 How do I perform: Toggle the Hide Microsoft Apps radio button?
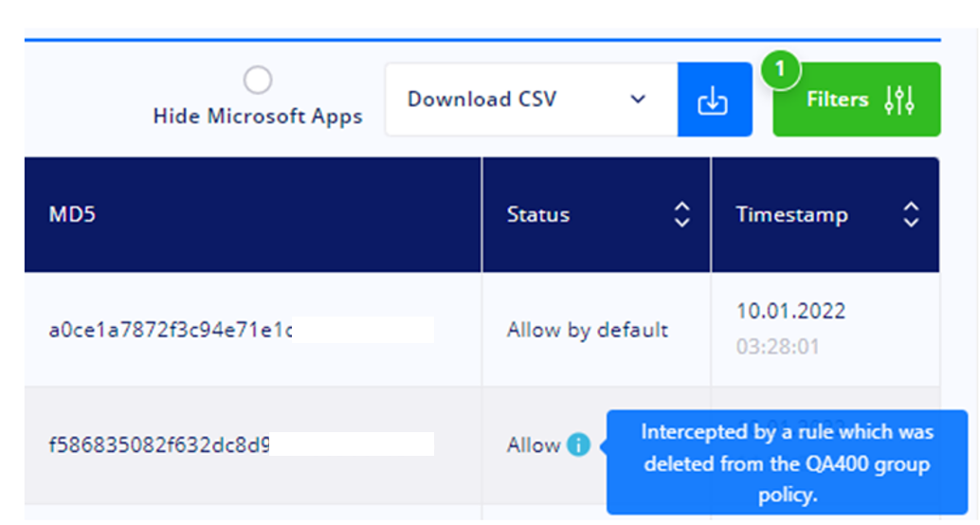click(258, 80)
